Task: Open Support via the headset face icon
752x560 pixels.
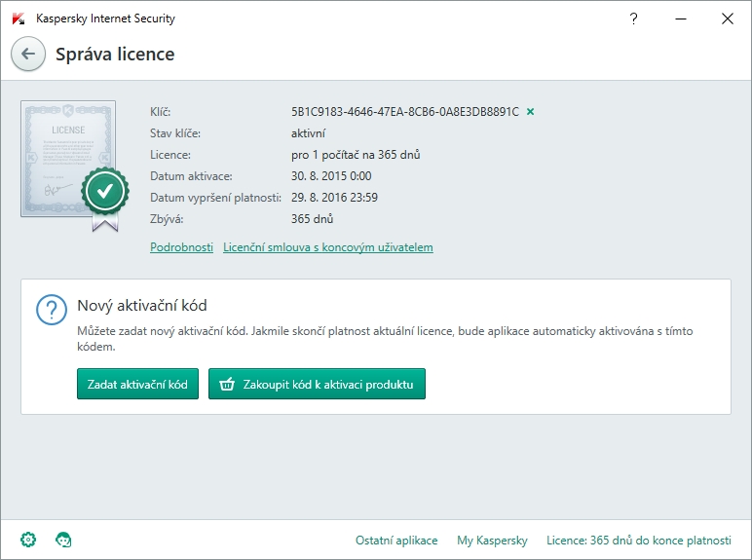Action: 63,540
